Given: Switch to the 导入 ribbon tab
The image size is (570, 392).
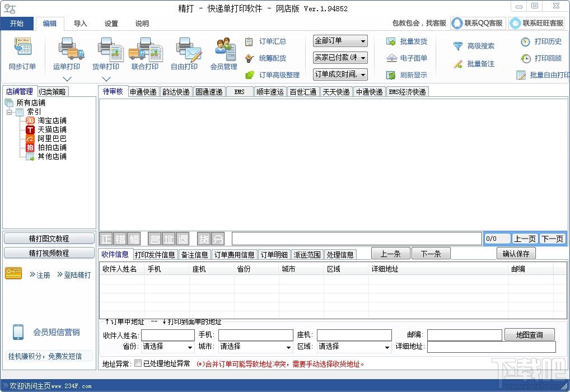Looking at the screenshot, I should click(80, 24).
